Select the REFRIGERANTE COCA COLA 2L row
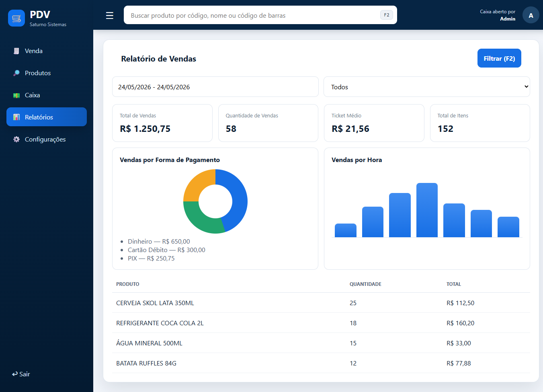 tap(321, 323)
